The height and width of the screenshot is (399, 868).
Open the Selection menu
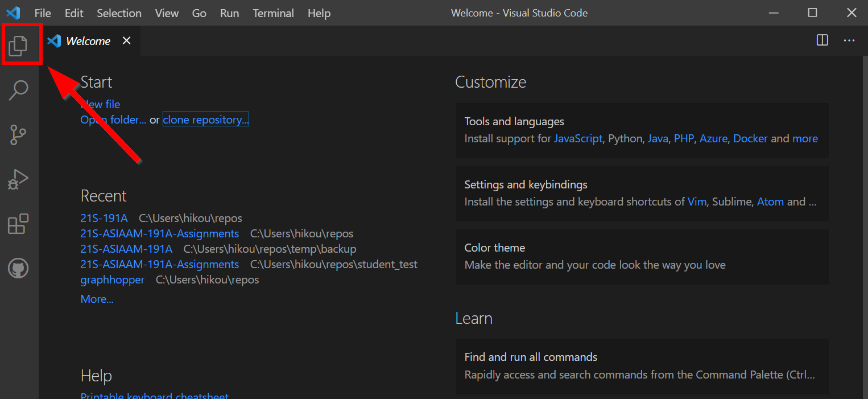point(119,13)
